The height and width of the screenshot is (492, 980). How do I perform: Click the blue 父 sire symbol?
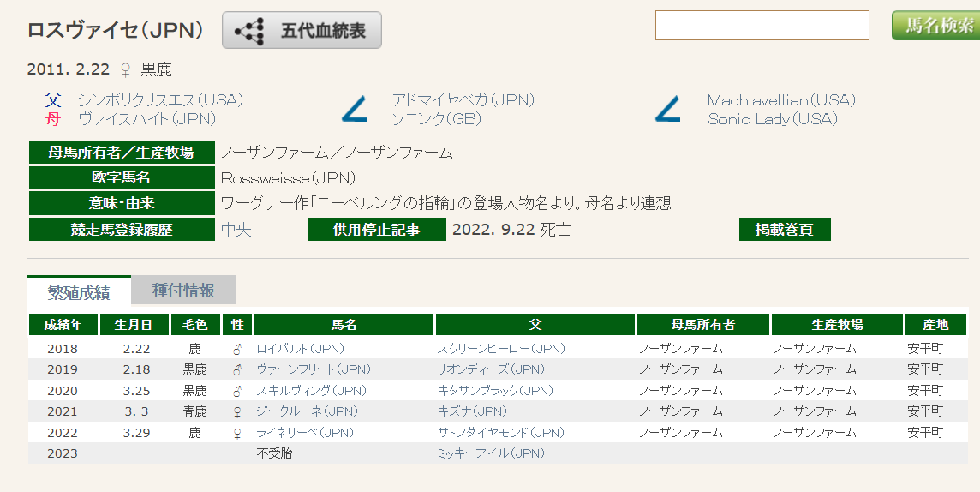pos(53,100)
